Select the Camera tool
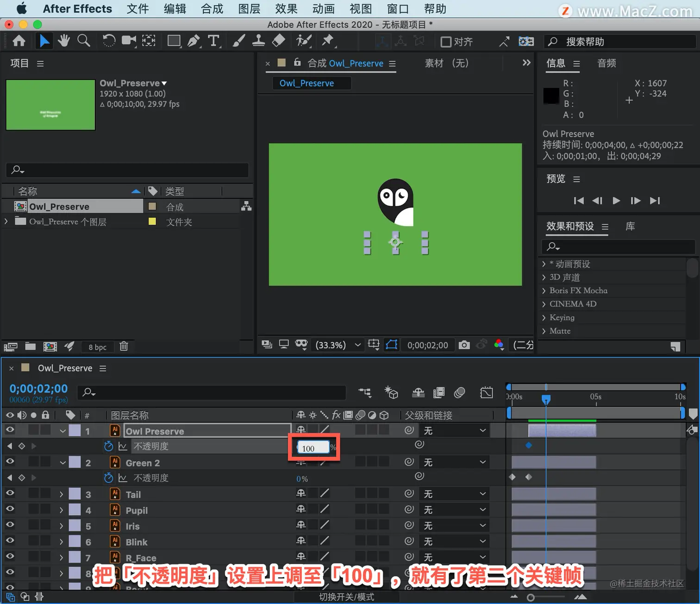Image resolution: width=700 pixels, height=604 pixels. click(x=129, y=41)
